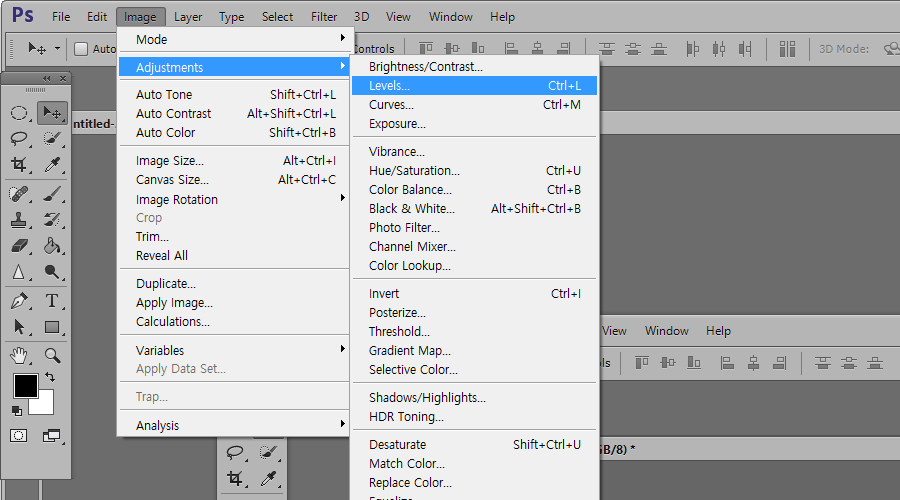
Task: Choose the Zoom tool in toolbox
Action: coord(52,354)
